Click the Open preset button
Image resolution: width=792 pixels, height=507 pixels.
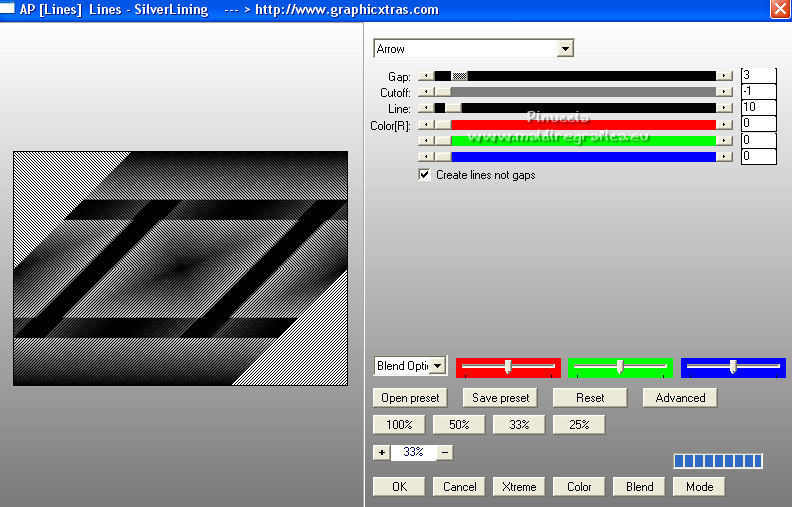410,398
